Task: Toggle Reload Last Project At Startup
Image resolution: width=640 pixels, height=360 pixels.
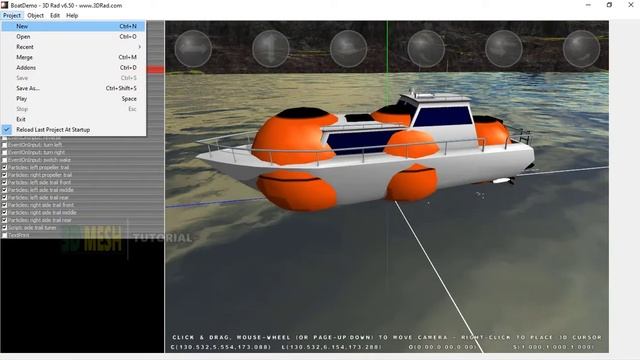Action: point(73,130)
